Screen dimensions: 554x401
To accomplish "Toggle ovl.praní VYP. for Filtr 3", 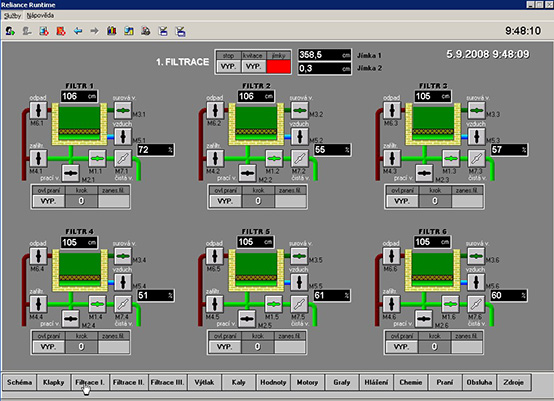I will point(402,201).
